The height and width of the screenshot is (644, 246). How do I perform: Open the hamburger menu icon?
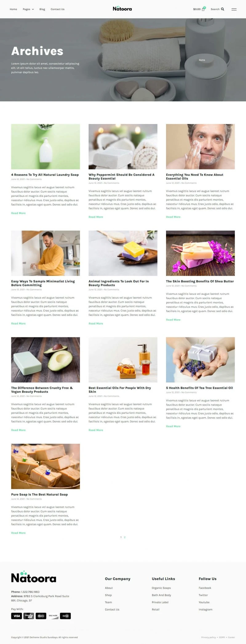[234, 9]
